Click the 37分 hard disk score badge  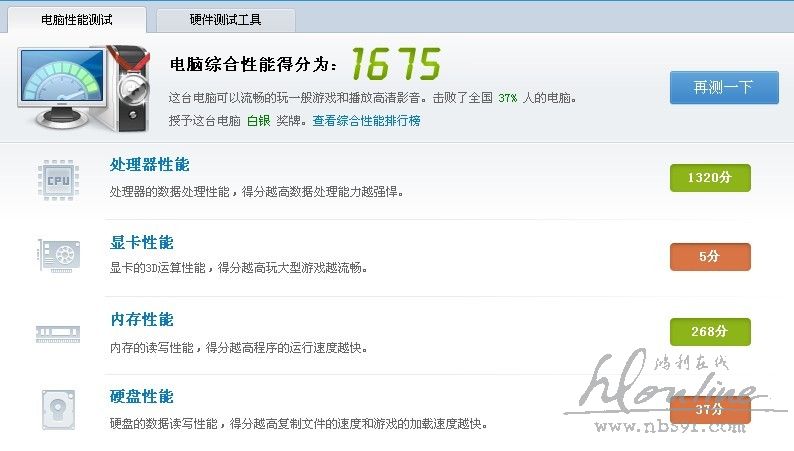pos(710,409)
